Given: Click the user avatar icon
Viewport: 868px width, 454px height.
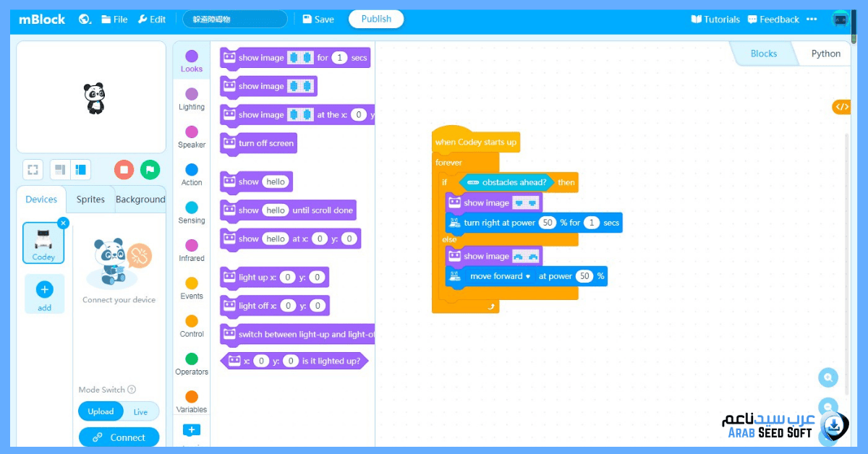Looking at the screenshot, I should pyautogui.click(x=840, y=20).
